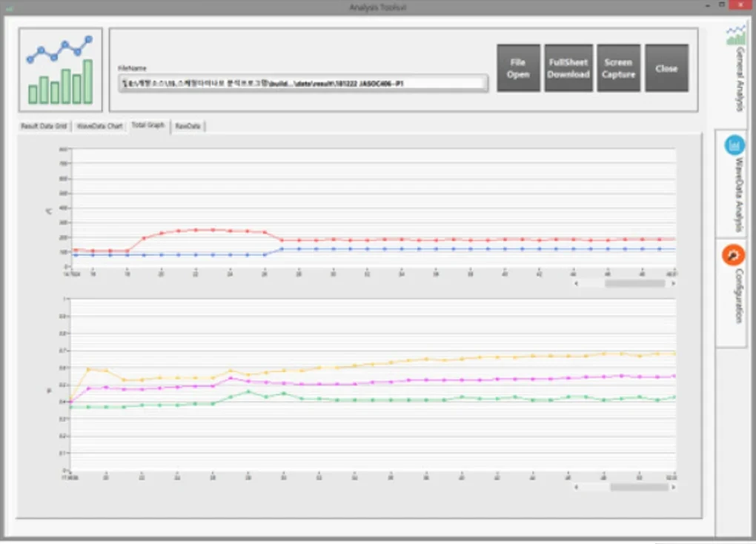Click right arrow of lower chart scrollbar
This screenshot has height=544, width=756.
(672, 487)
